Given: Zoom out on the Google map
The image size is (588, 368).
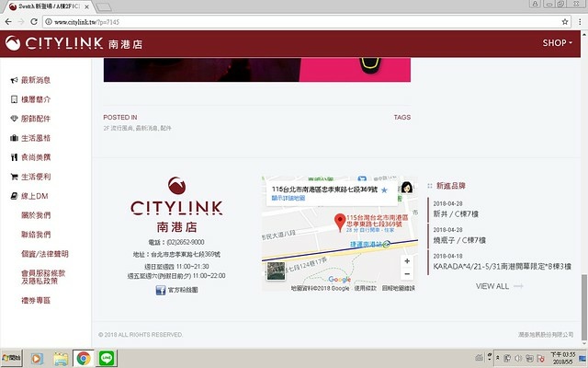Looking at the screenshot, I should pyautogui.click(x=407, y=274).
